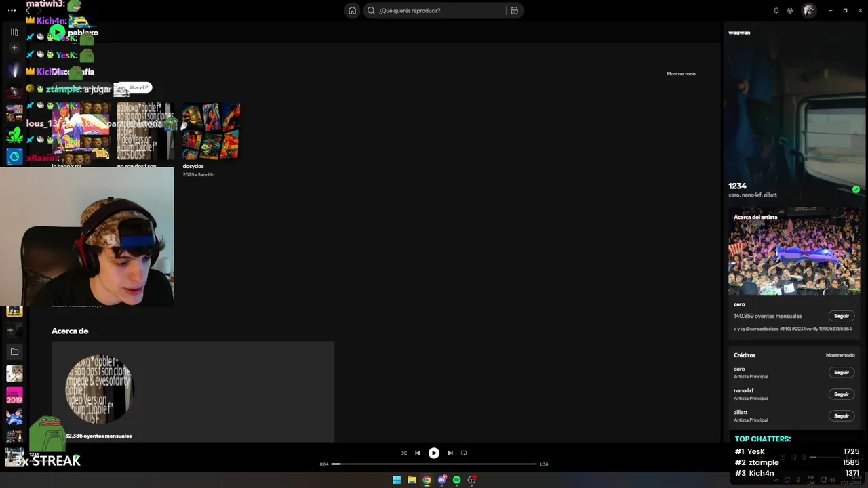Open the profile avatar menu

tap(808, 10)
